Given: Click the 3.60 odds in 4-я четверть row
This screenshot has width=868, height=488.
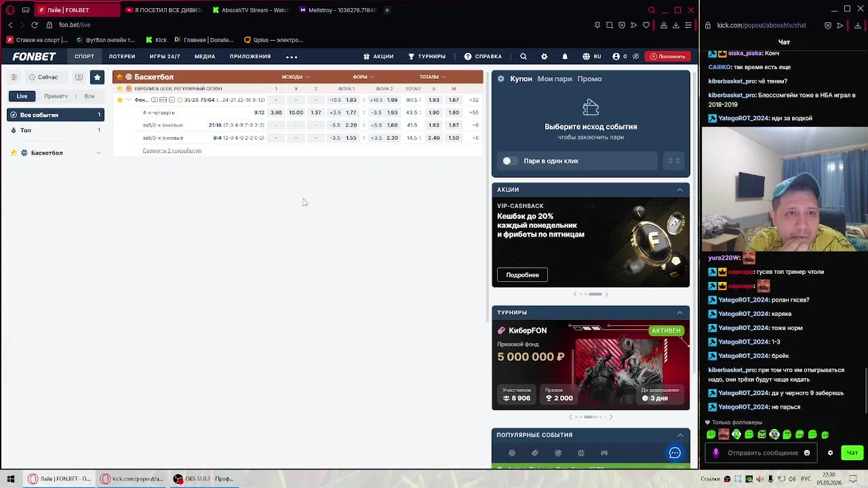Looking at the screenshot, I should pos(276,113).
